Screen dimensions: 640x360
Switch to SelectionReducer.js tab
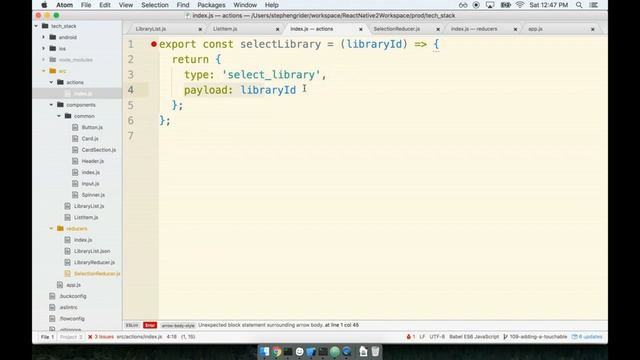click(396, 29)
